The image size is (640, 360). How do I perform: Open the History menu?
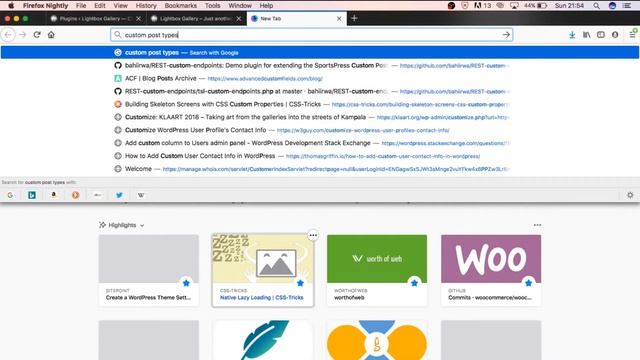(x=146, y=6)
